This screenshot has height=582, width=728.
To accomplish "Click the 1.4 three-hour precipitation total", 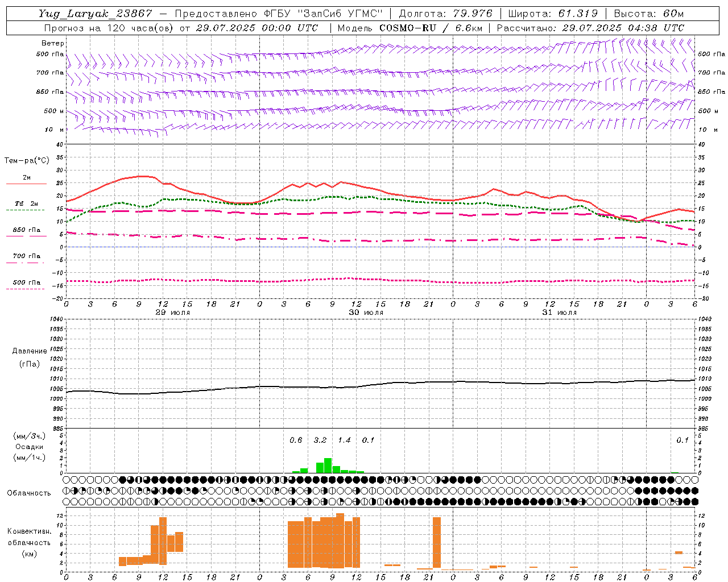I will (x=344, y=440).
